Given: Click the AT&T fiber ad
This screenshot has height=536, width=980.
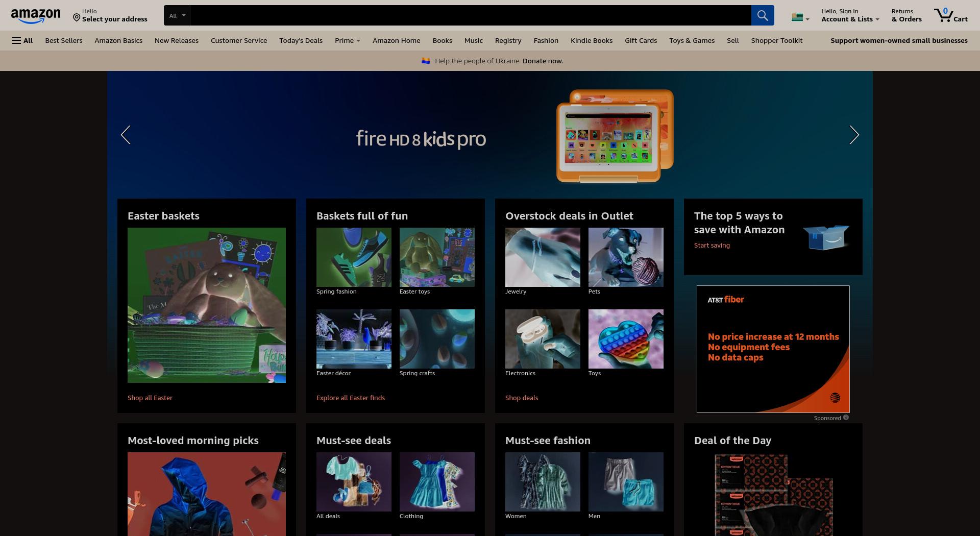Looking at the screenshot, I should [773, 349].
